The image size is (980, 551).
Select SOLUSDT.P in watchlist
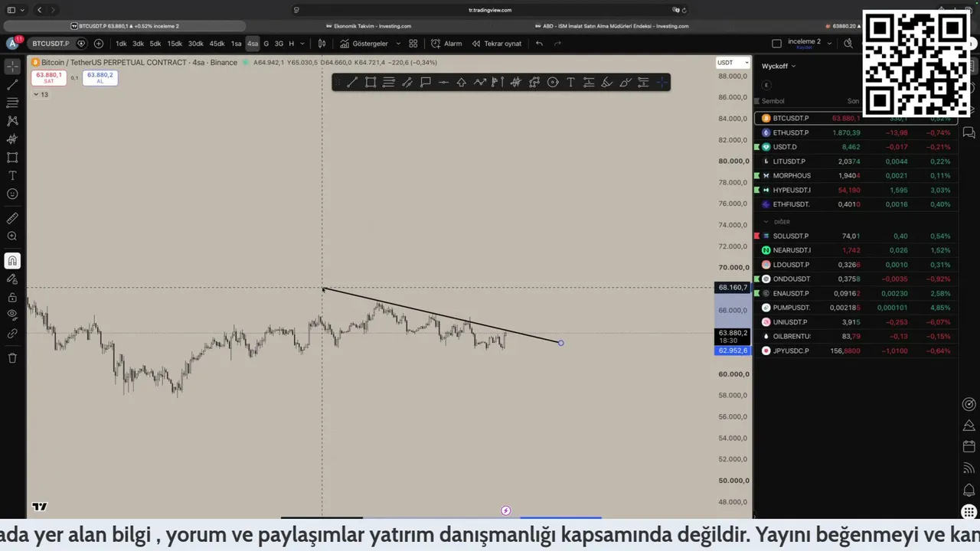(x=854, y=236)
